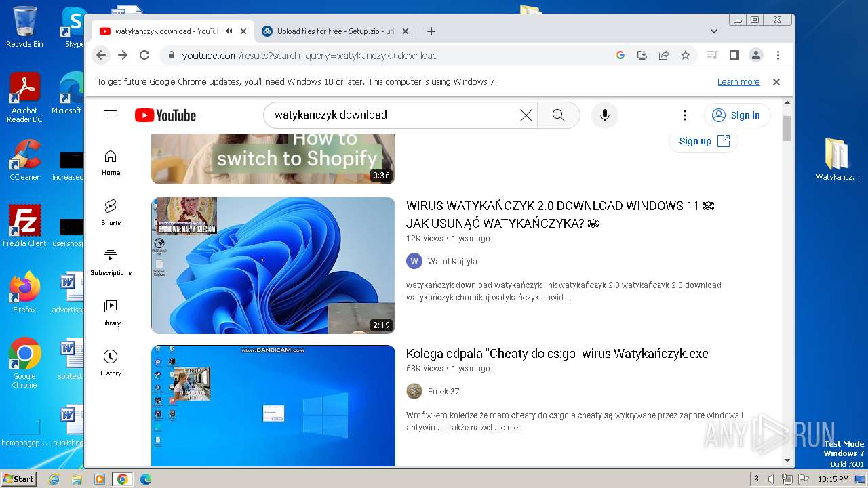This screenshot has height=488, width=868.
Task: Open Internet Explorer from the taskbar
Action: coord(54,479)
